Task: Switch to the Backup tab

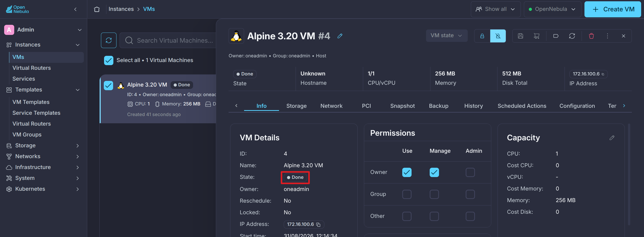Action: pyautogui.click(x=439, y=106)
